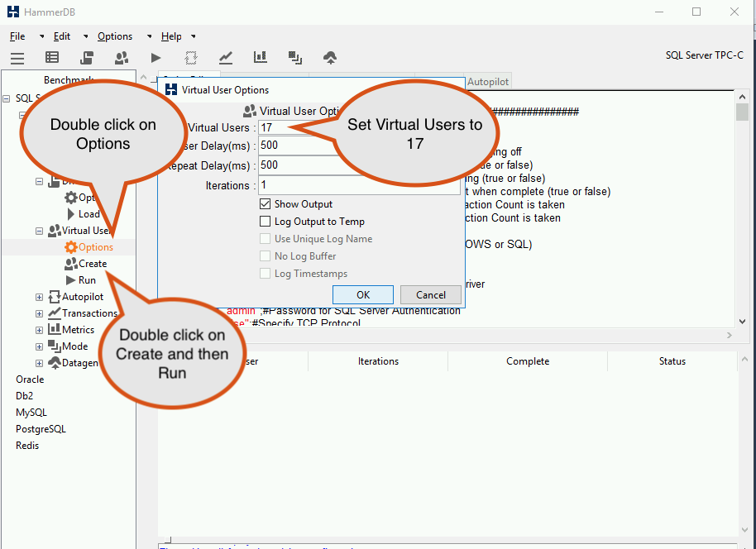Expand the Datagen tree node
This screenshot has width=756, height=549.
pyautogui.click(x=39, y=364)
